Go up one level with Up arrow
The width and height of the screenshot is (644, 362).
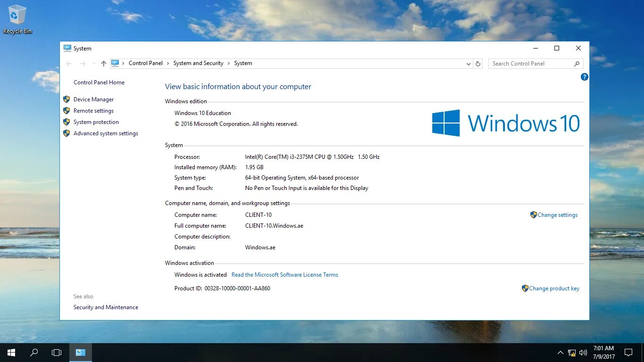click(104, 64)
